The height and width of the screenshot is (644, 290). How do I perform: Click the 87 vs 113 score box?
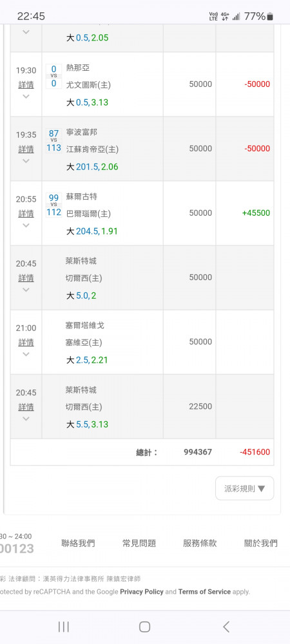point(53,140)
